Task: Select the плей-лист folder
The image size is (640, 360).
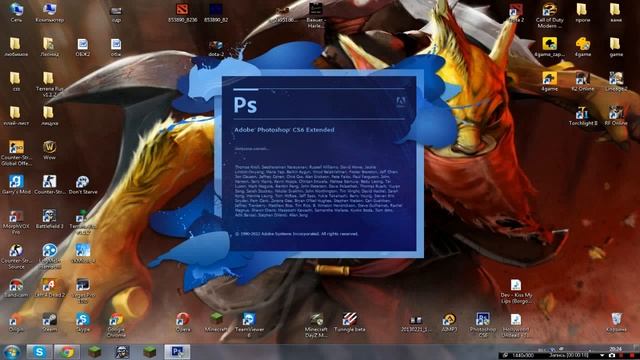Action: [16, 116]
